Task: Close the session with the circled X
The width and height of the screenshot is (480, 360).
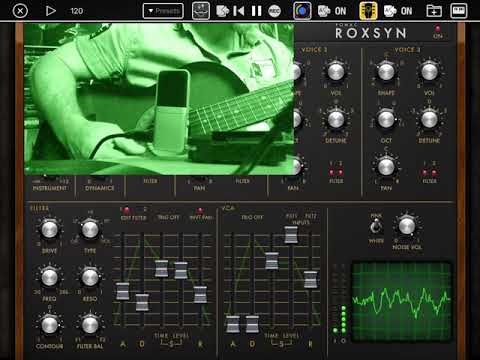Action: click(20, 11)
